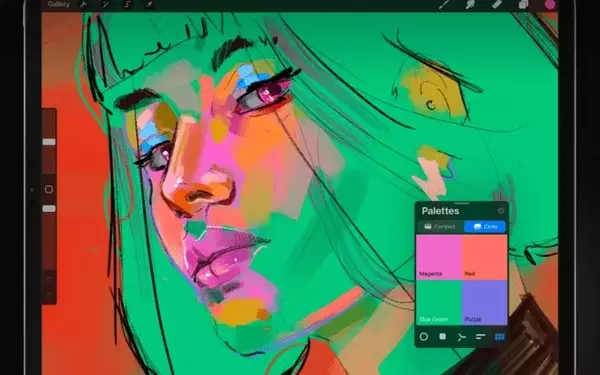Open the Adjustments magic wand menu
This screenshot has width=600, height=375.
(105, 4)
